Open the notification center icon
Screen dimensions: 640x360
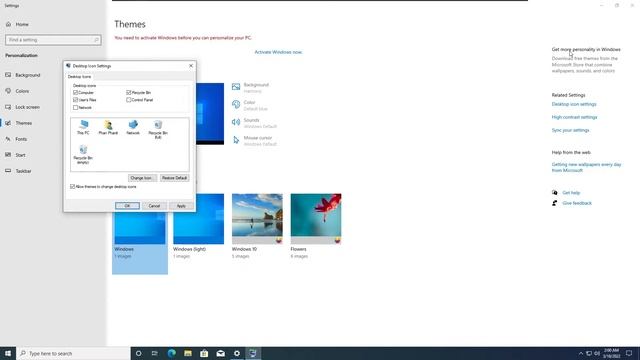629,353
